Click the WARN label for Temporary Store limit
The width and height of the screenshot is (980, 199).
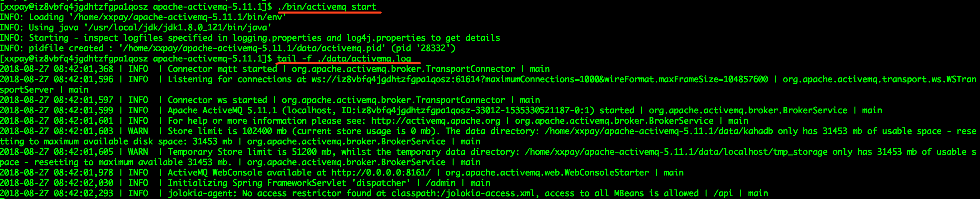click(138, 152)
